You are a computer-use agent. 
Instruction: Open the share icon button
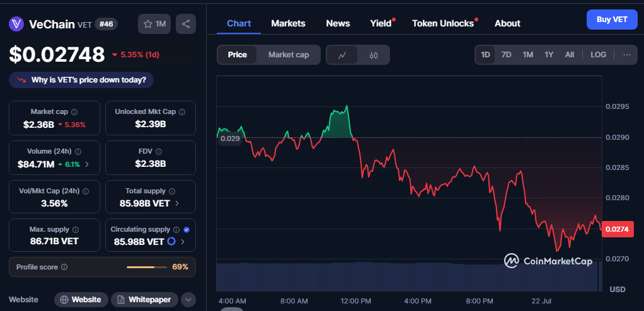coord(186,24)
